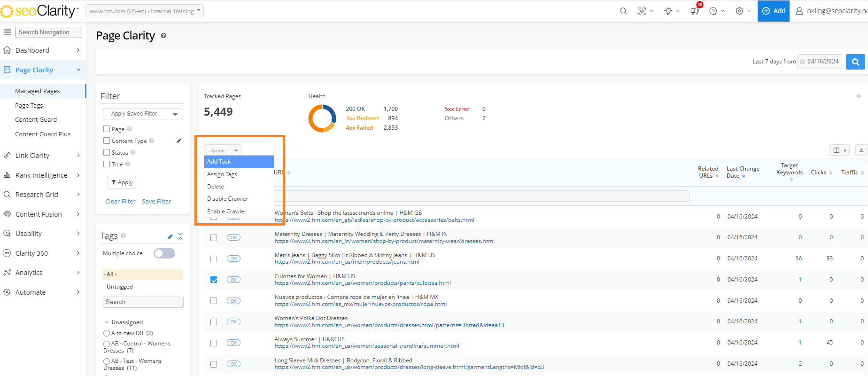Open the Apply Saved Filter dropdown
The height and width of the screenshot is (376, 868).
[x=143, y=114]
